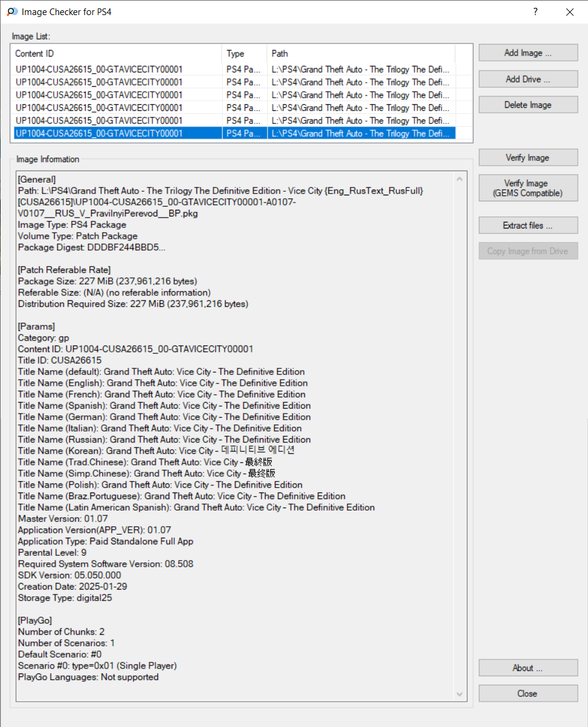Click the info panel scrollbar up arrow
Screen dimensions: 588x727
(x=461, y=179)
